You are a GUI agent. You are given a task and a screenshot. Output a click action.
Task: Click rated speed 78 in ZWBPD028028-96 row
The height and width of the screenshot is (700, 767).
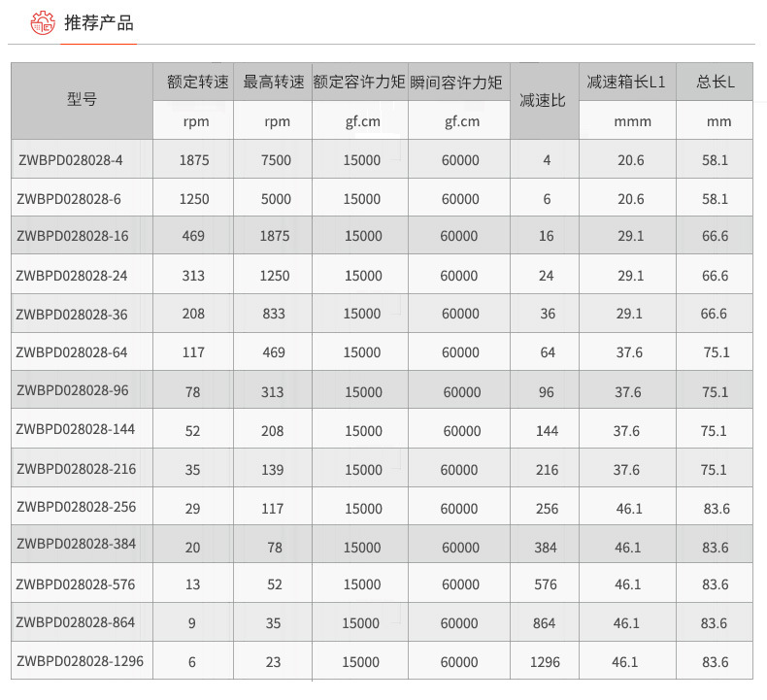(193, 392)
